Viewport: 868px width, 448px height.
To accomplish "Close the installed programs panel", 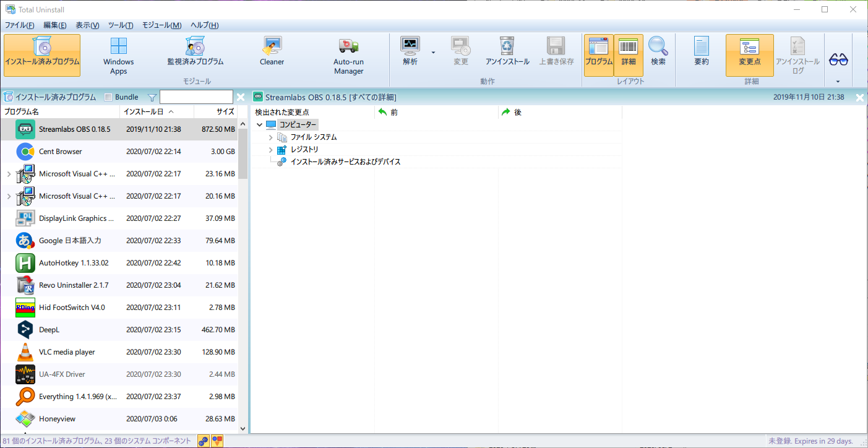I will coord(241,97).
